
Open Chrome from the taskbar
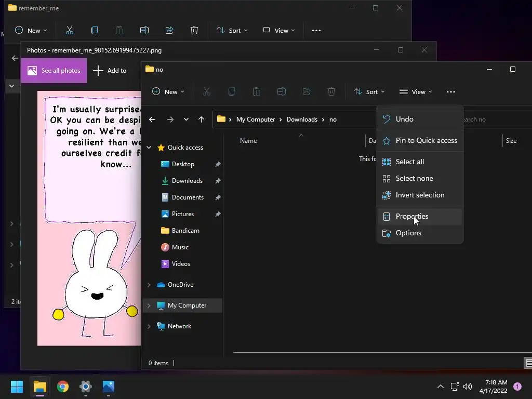[x=63, y=387]
